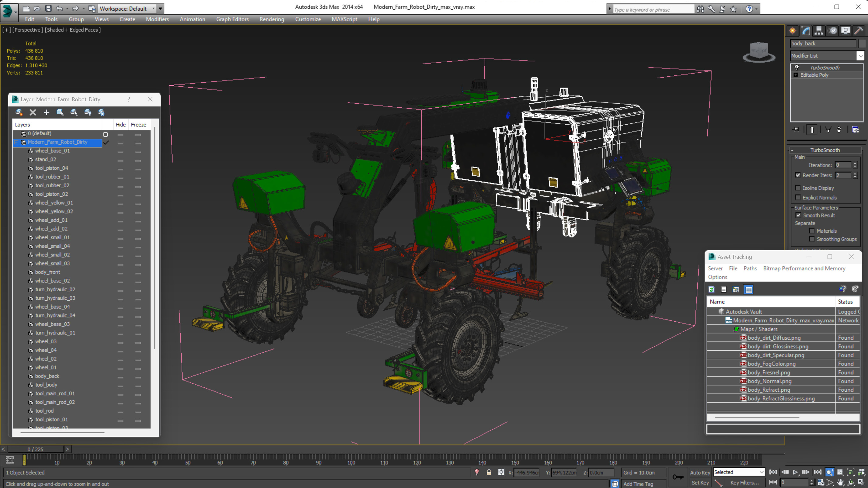Open the Undo history dropdown arrow
This screenshot has width=868, height=488.
pos(67,9)
